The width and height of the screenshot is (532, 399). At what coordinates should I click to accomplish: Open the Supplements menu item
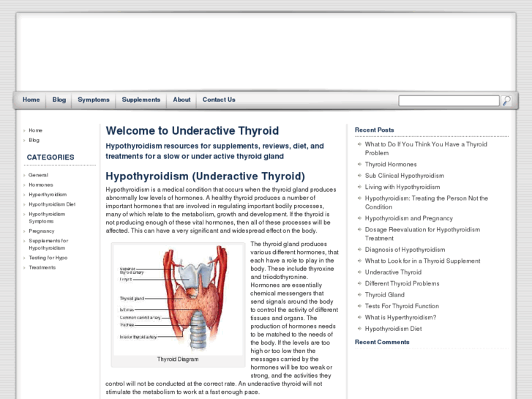(x=141, y=100)
